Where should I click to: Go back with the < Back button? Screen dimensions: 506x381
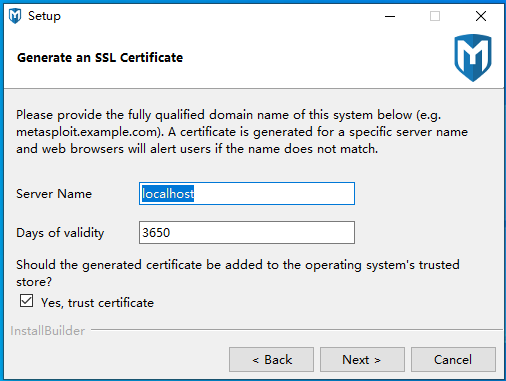[271, 359]
